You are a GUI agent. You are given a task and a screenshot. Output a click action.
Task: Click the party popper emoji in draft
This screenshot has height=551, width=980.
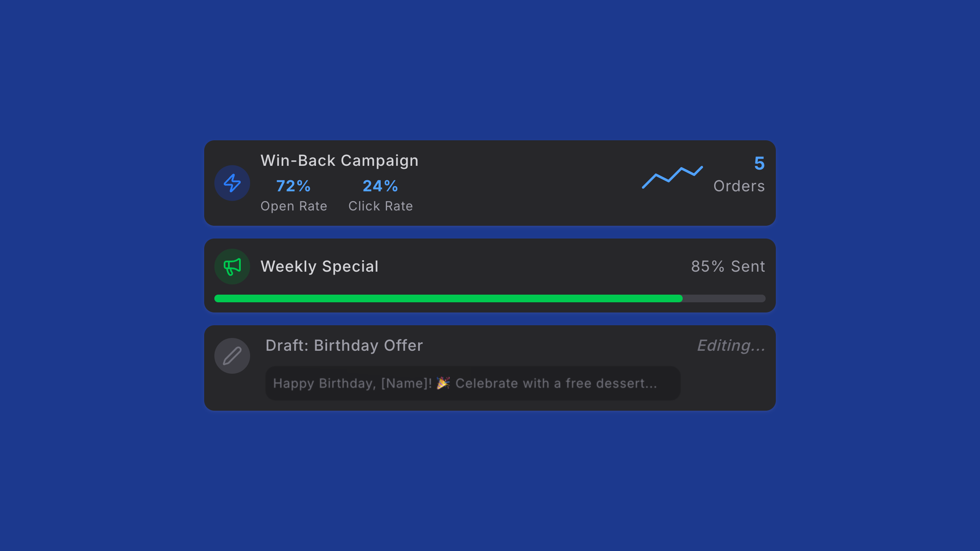click(x=443, y=383)
